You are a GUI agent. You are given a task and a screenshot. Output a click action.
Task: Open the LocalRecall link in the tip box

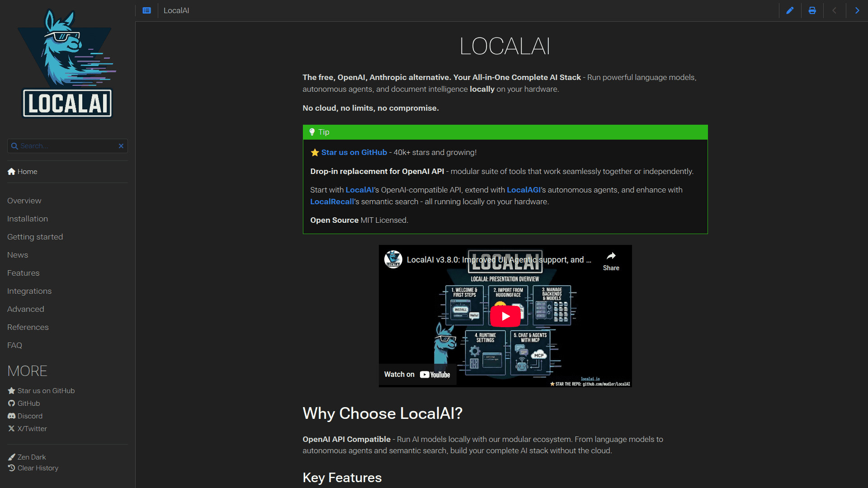(332, 202)
